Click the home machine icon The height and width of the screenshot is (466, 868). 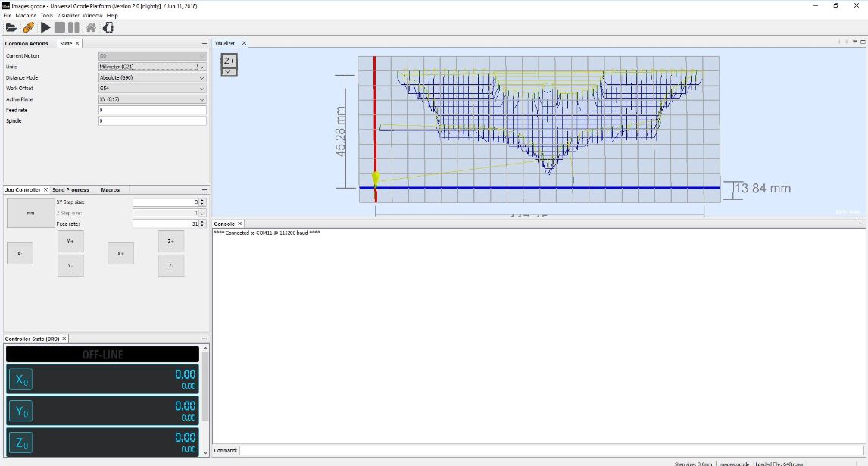[91, 27]
